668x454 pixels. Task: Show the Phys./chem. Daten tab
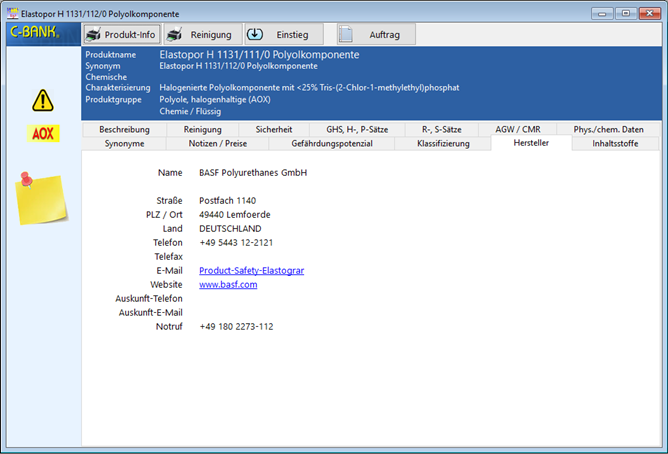point(608,130)
